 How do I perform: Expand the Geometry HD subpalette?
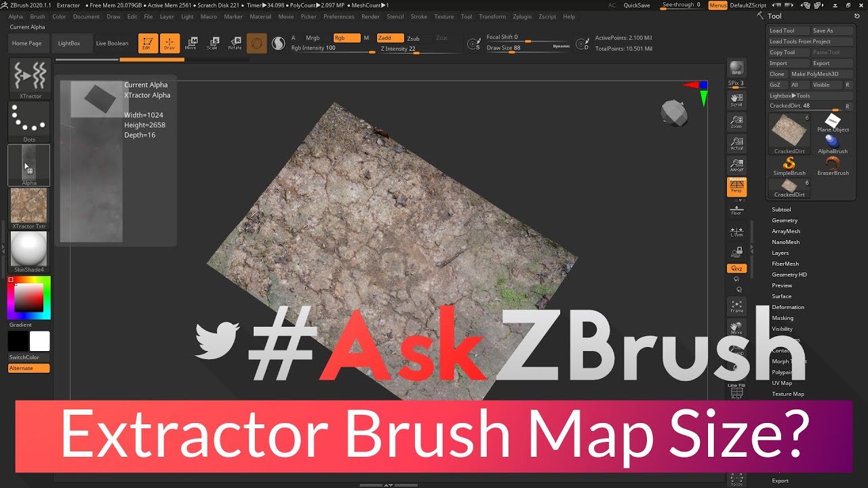point(789,274)
